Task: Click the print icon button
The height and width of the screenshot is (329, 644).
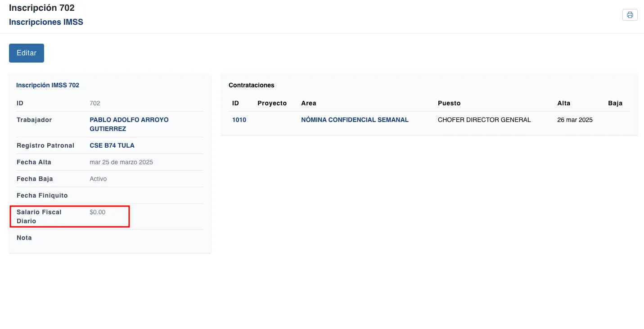Action: point(630,15)
